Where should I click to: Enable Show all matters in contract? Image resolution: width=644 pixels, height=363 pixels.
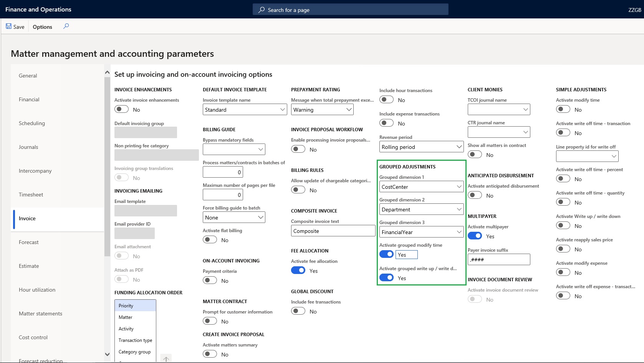[x=475, y=155]
